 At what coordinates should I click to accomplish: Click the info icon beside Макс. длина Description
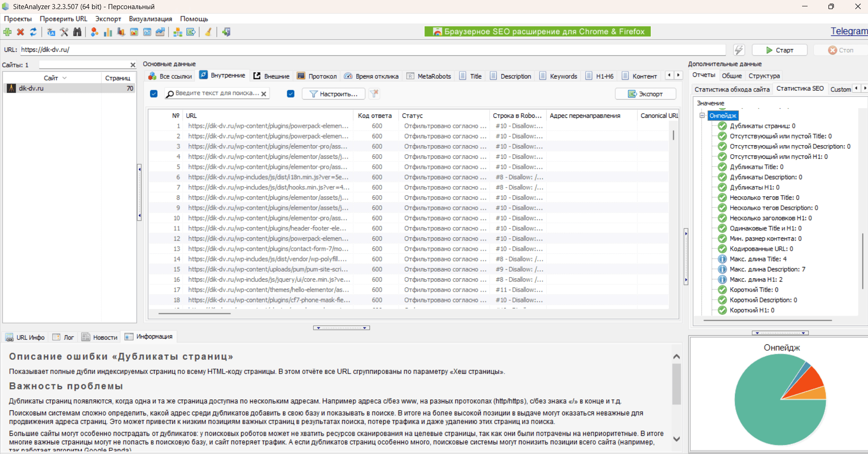coord(722,269)
